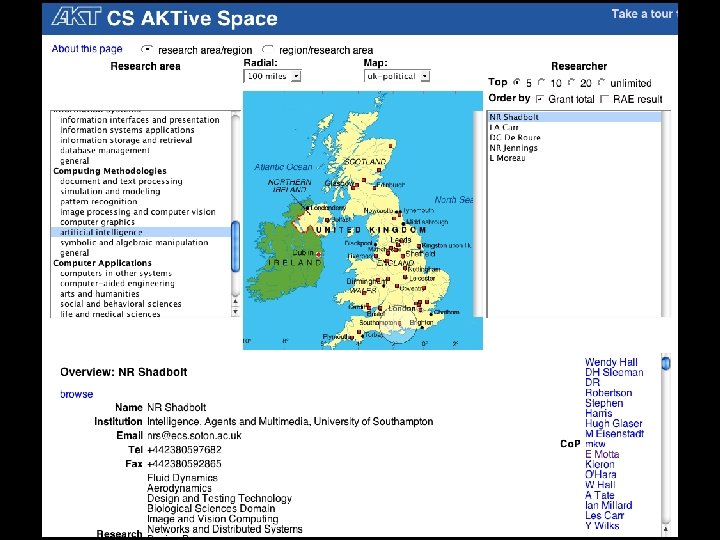Open W Hall CoP link
Screen dimensions: 720x540
pos(600,484)
